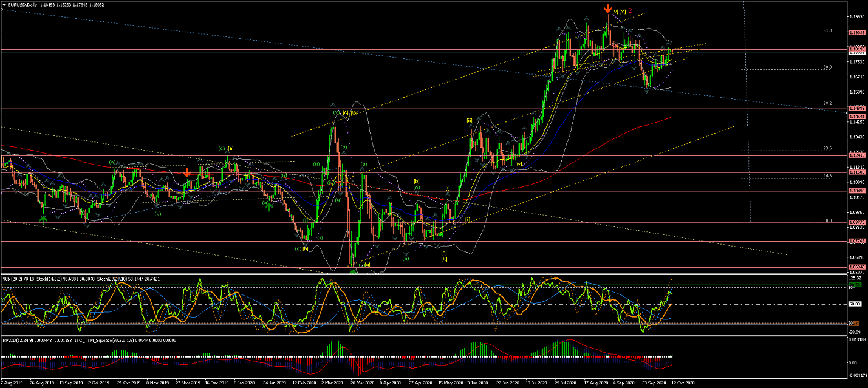Click the 38.2 Fibonacci retracement label
This screenshot has height=388, width=868.
(827, 104)
